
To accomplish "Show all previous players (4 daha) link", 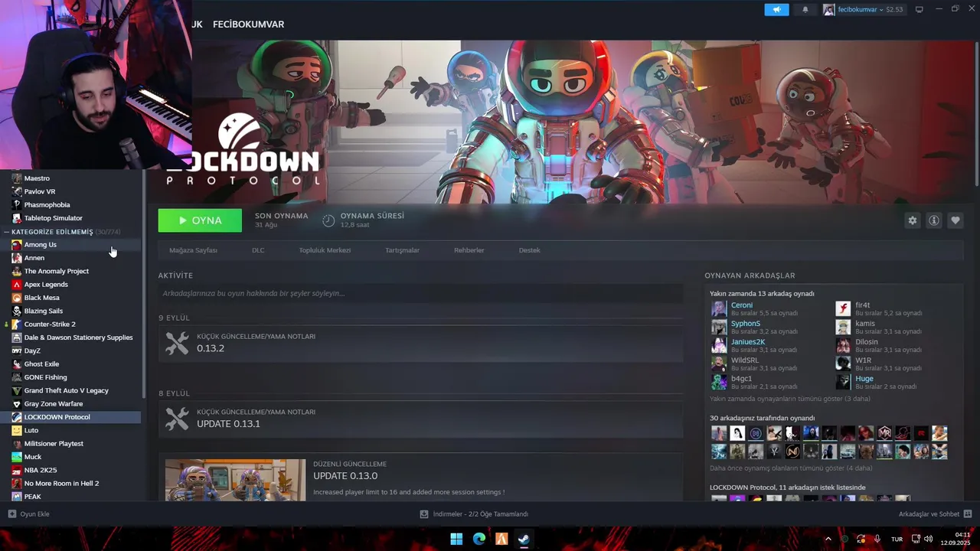I will [x=791, y=468].
